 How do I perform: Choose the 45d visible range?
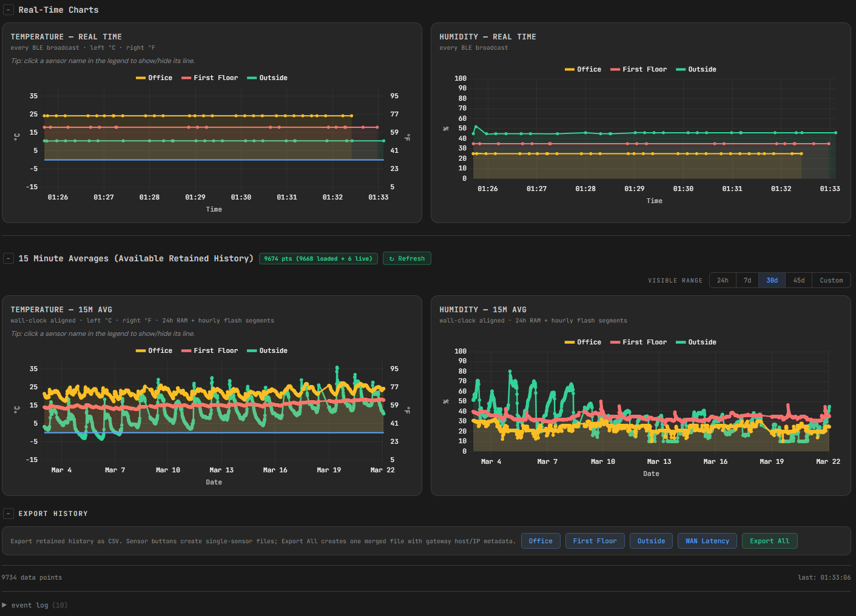coord(798,280)
